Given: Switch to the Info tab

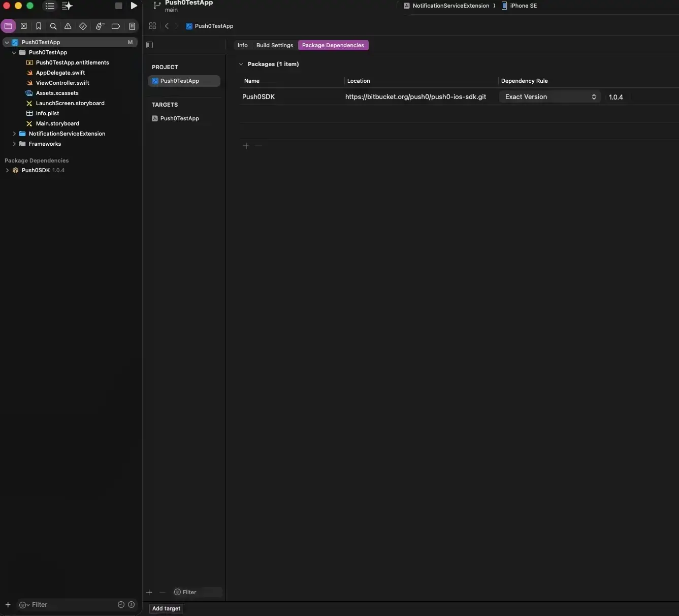Looking at the screenshot, I should click(243, 45).
